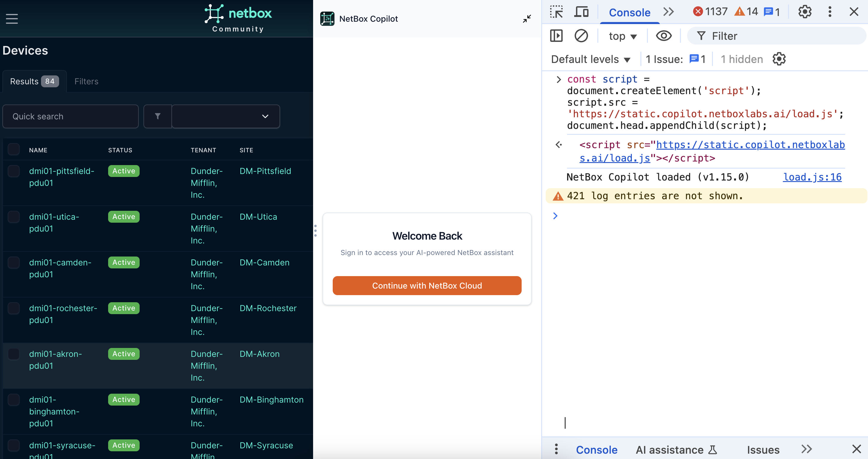Check the dmi01-akron-pdu01 checkbox
Screen dimensions: 868x459
point(13,354)
